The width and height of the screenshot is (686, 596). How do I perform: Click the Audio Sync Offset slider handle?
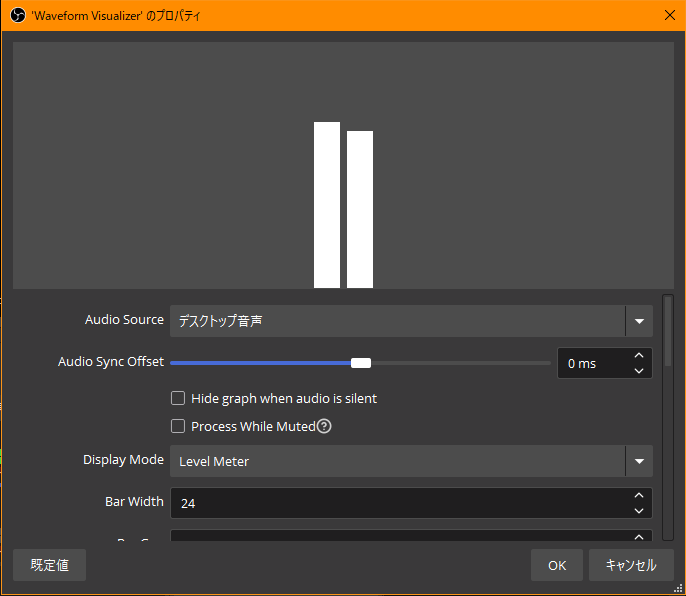point(361,363)
